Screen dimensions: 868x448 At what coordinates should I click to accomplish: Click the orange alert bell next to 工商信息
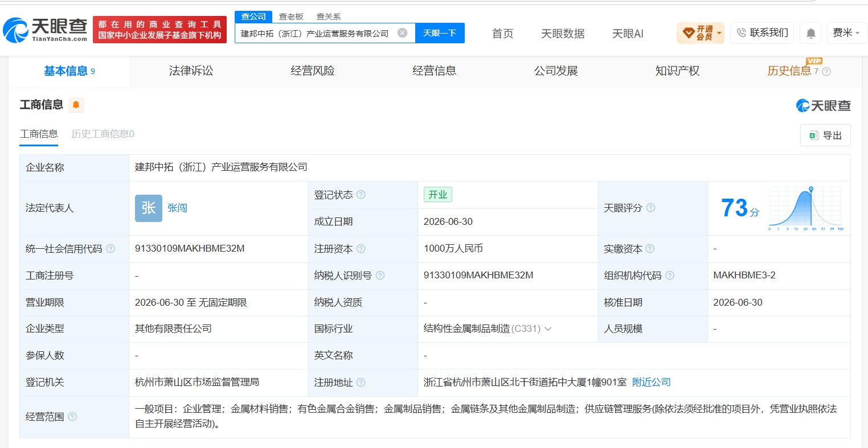tap(76, 105)
